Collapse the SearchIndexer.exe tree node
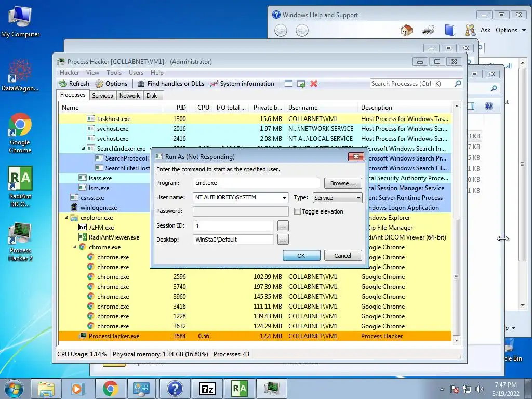 (x=83, y=149)
